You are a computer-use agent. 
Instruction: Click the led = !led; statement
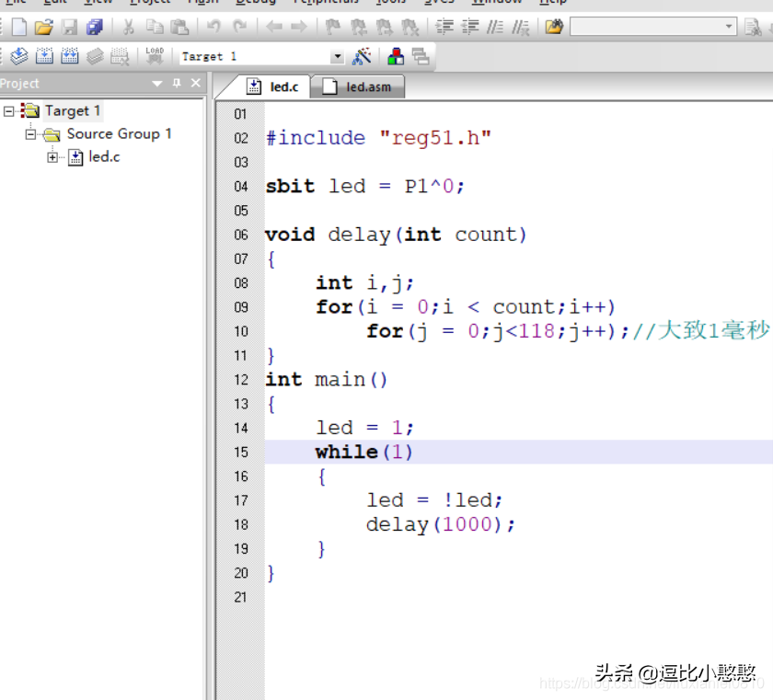(434, 500)
